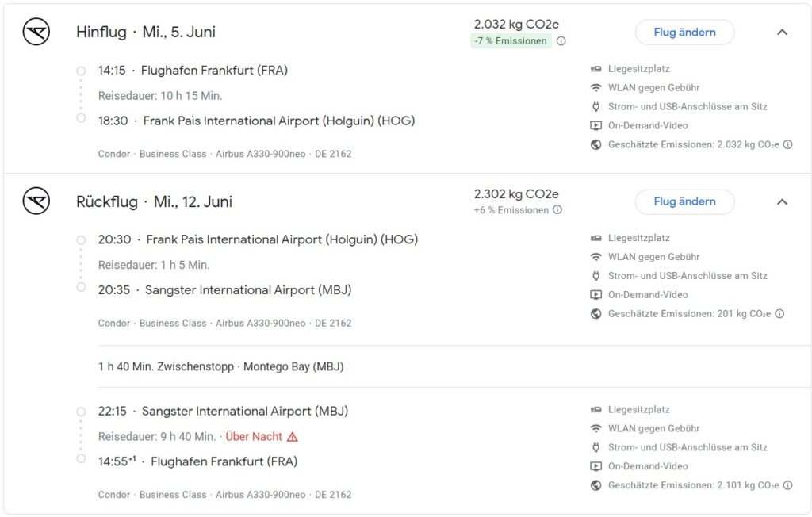Click the red 'Über Nacht' label
This screenshot has height=517, width=812.
click(x=254, y=437)
